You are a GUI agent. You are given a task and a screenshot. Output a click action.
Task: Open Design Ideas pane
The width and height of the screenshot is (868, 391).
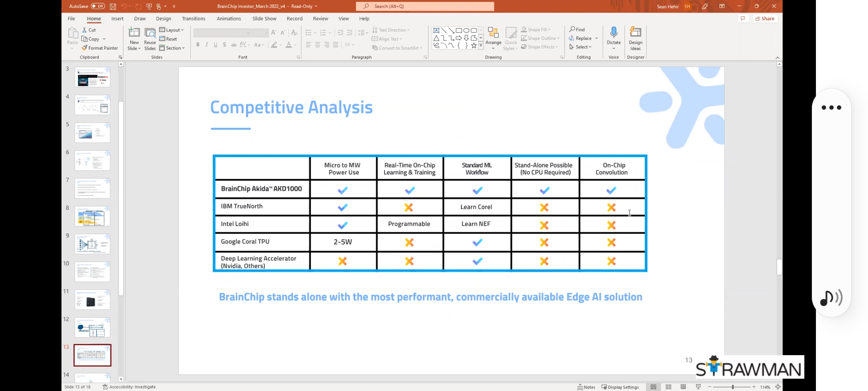click(x=635, y=38)
